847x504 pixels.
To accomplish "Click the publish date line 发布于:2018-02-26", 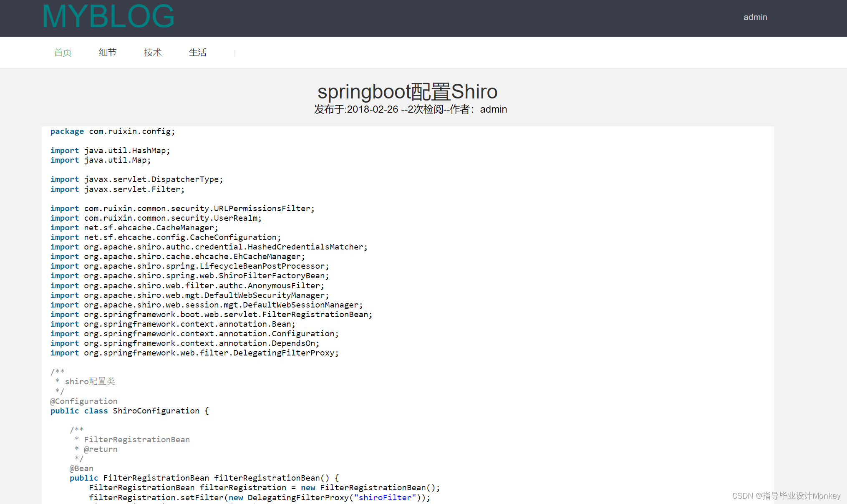I will tap(356, 109).
